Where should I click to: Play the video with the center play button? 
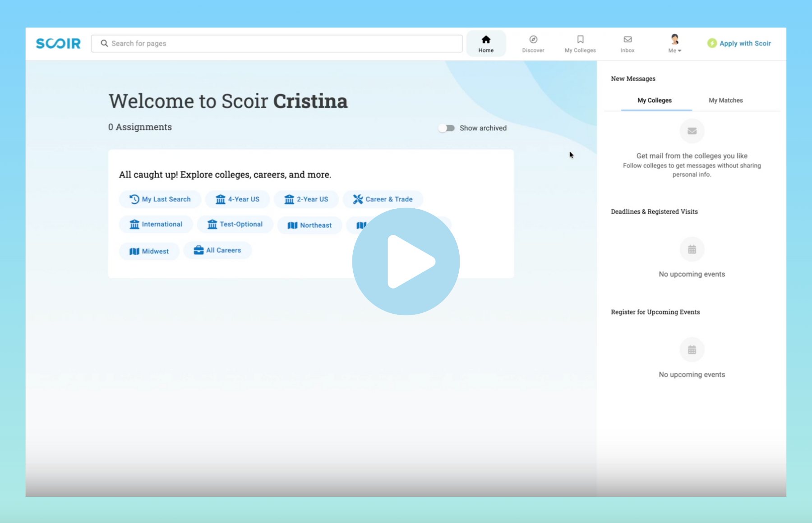click(x=406, y=261)
